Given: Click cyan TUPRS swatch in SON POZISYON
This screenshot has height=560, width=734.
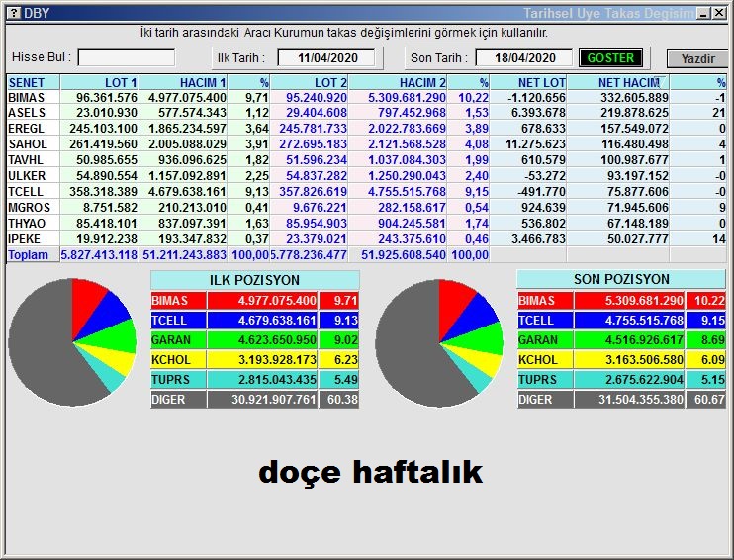Looking at the screenshot, I should click(x=545, y=380).
